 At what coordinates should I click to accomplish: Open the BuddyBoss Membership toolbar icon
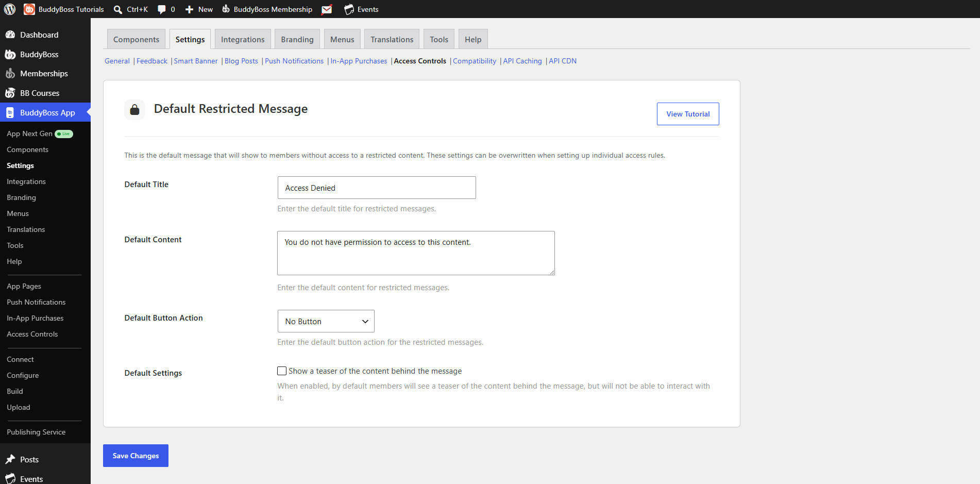(x=226, y=9)
